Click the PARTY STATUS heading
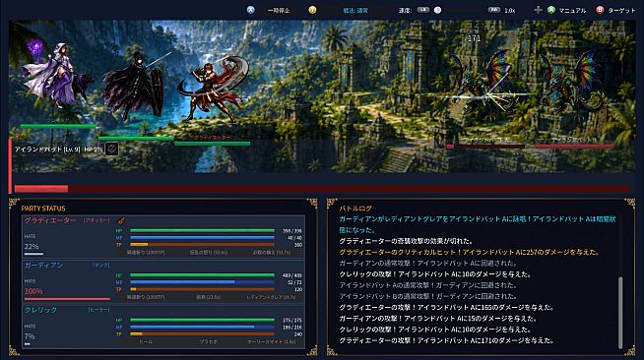 (x=43, y=209)
